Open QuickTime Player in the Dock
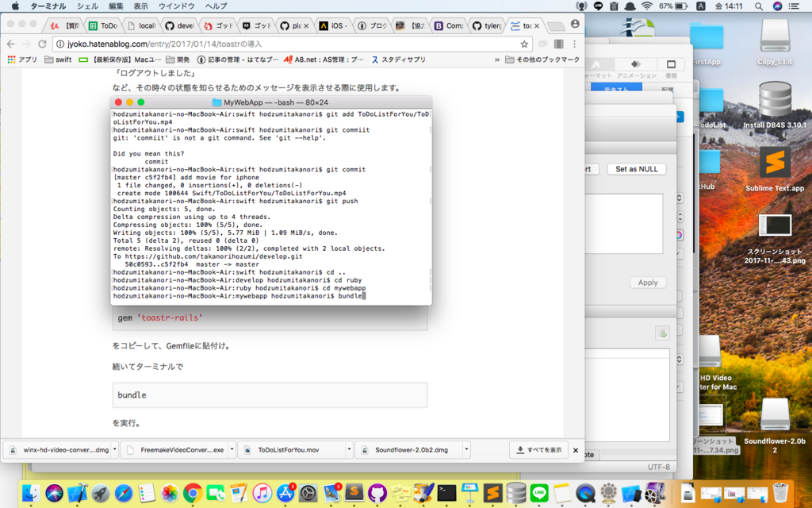Viewport: 812px width, 508px height. 585,493
